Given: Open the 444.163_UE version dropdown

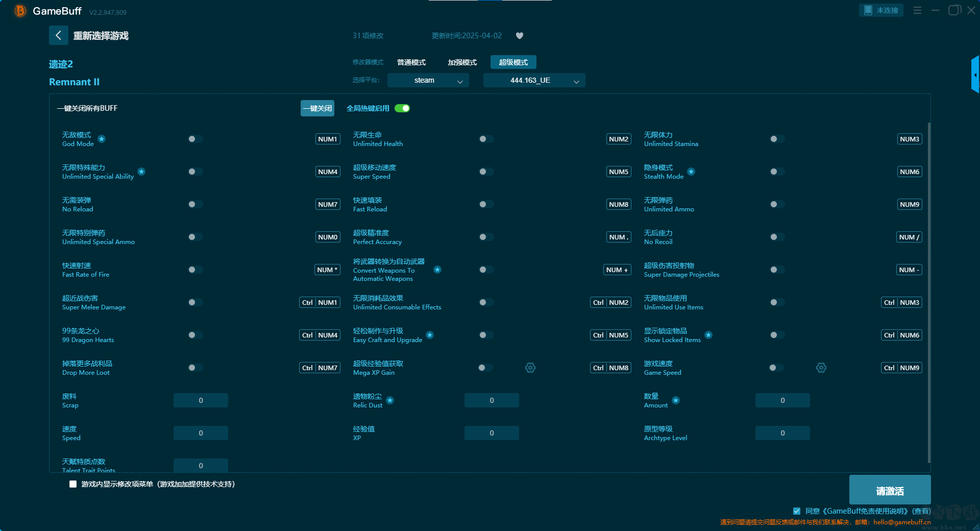Looking at the screenshot, I should [534, 80].
